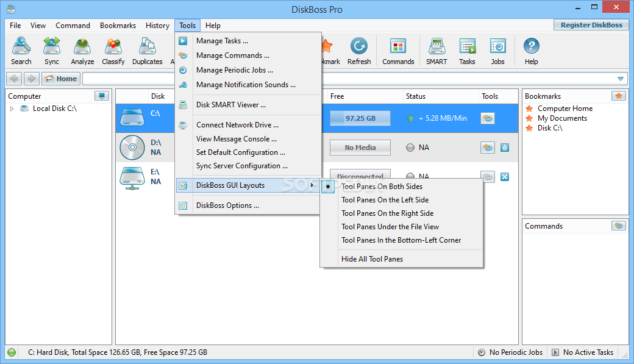Open the View menu
The width and height of the screenshot is (634, 364).
[x=38, y=26]
